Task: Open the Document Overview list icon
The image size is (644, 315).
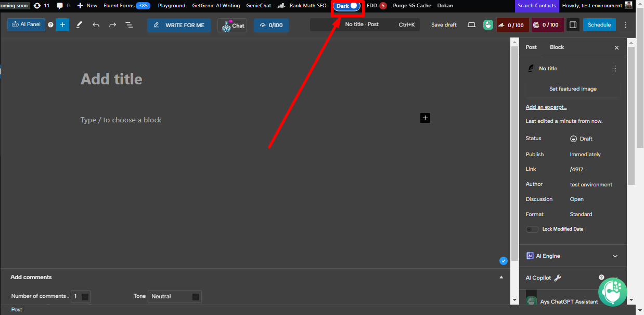Action: coord(129,24)
